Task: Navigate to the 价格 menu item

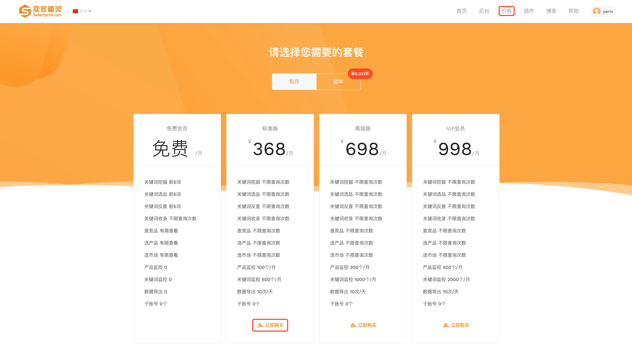Action: 507,11
